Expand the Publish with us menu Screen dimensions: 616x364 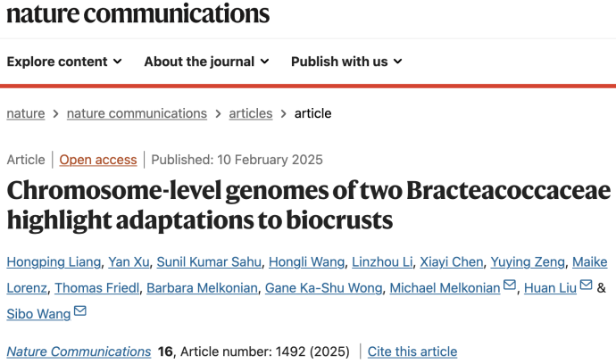tap(346, 62)
